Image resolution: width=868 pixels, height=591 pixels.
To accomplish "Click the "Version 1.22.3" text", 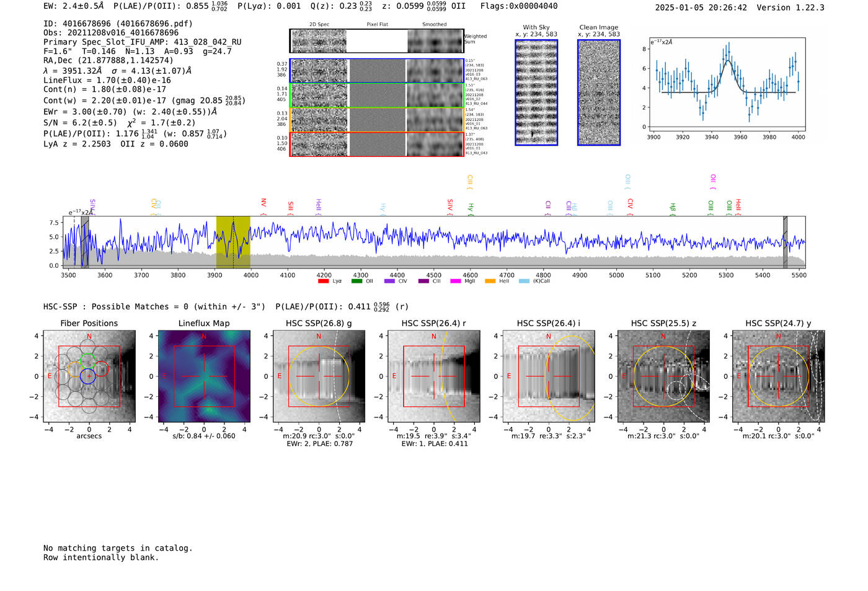I will click(x=790, y=7).
